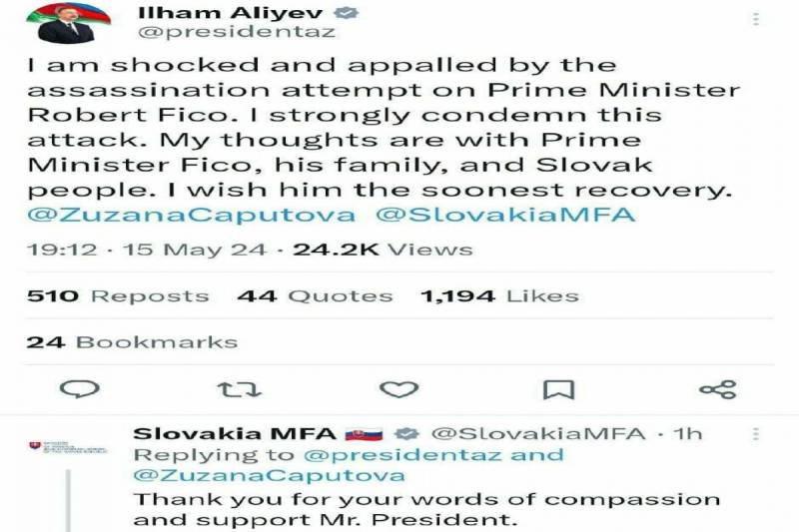The height and width of the screenshot is (532, 799).
Task: Repost this tweet via retweet icon
Action: [239, 388]
